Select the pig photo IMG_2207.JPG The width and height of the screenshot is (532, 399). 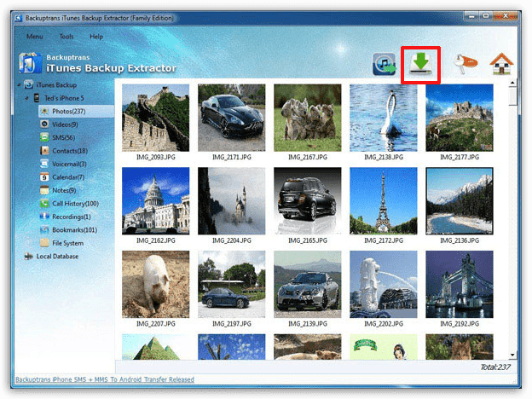156,284
